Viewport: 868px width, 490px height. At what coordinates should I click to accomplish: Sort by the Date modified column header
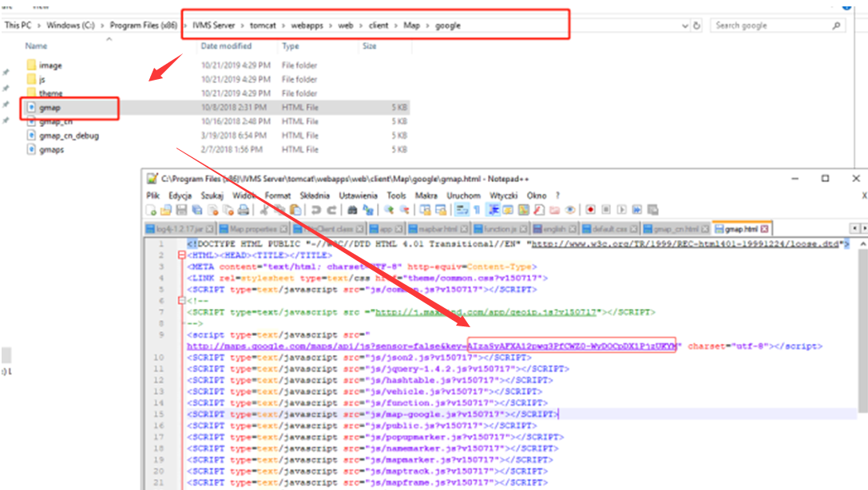(x=226, y=46)
